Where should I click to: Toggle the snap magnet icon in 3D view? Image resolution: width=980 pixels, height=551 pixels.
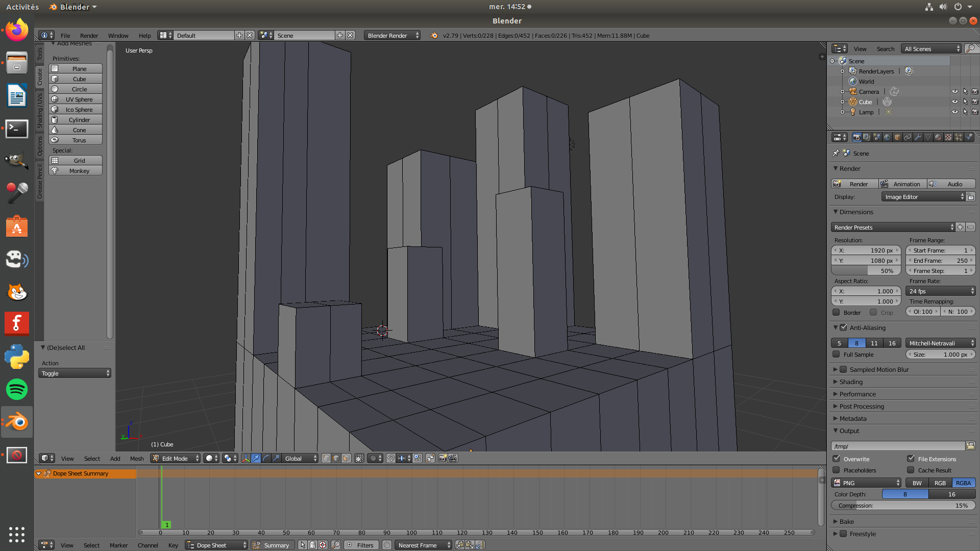point(390,458)
